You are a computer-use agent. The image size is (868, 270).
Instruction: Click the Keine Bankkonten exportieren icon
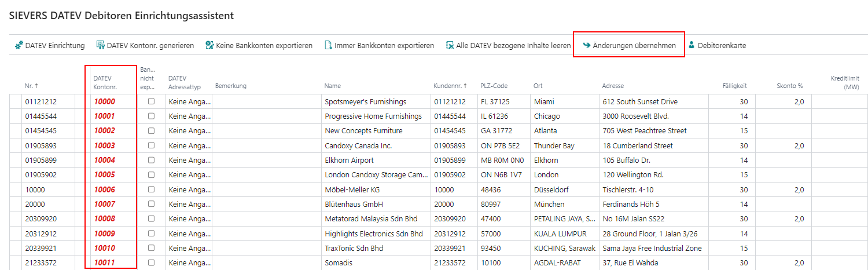[209, 45]
